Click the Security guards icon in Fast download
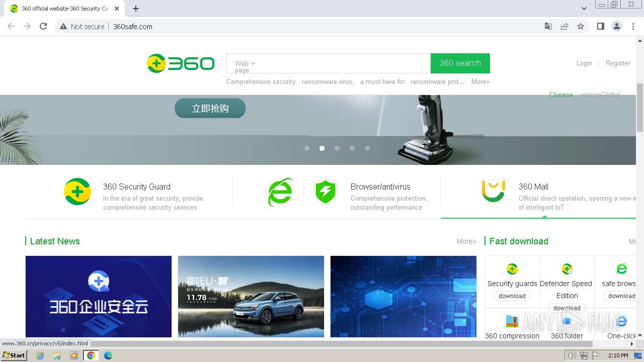 pyautogui.click(x=512, y=269)
